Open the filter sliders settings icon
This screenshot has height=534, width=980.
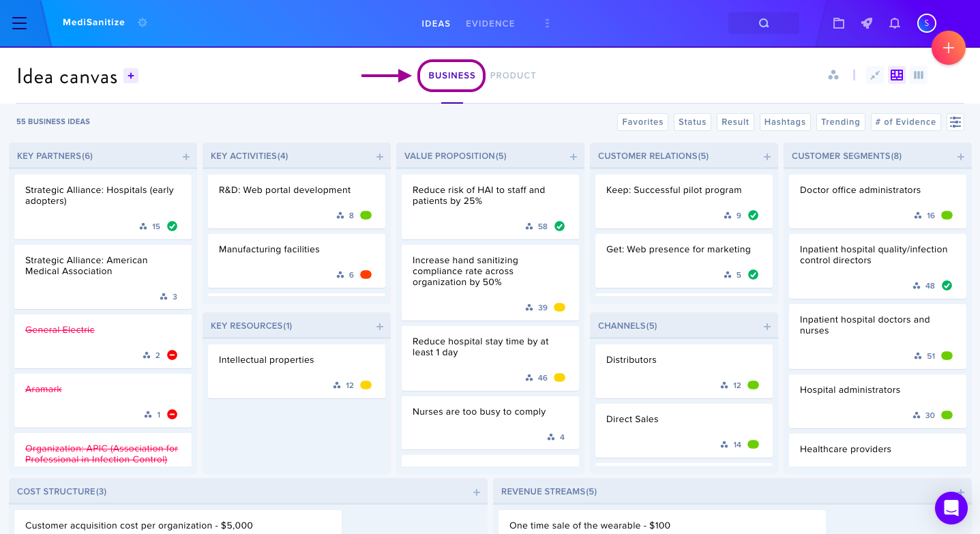[x=955, y=122]
